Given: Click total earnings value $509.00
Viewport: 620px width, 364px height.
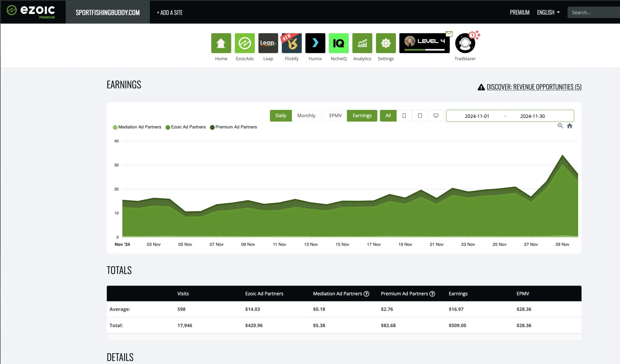Looking at the screenshot, I should coord(457,325).
